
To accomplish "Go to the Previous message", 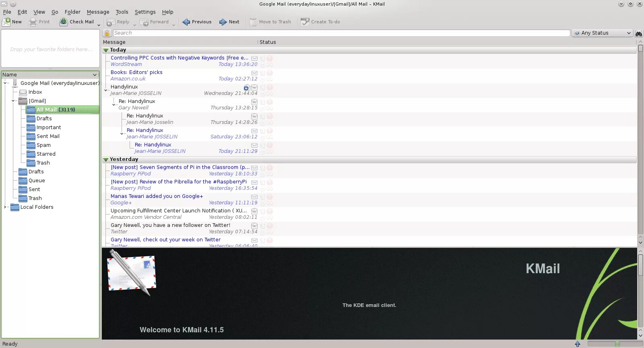I will [197, 22].
